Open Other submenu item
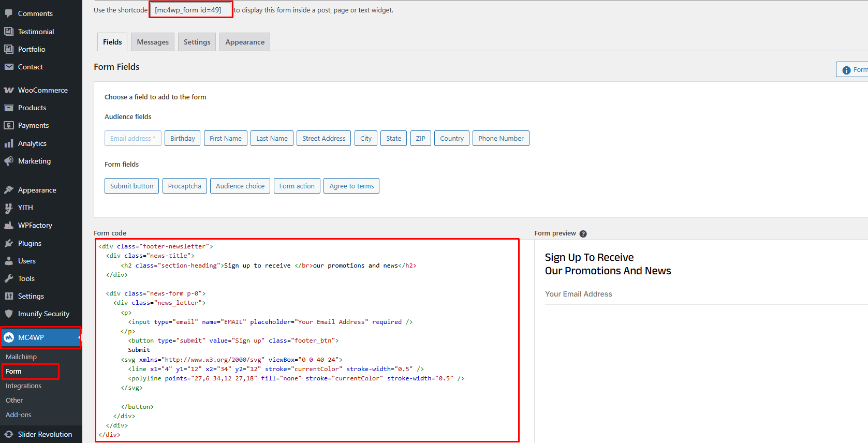 tap(14, 401)
